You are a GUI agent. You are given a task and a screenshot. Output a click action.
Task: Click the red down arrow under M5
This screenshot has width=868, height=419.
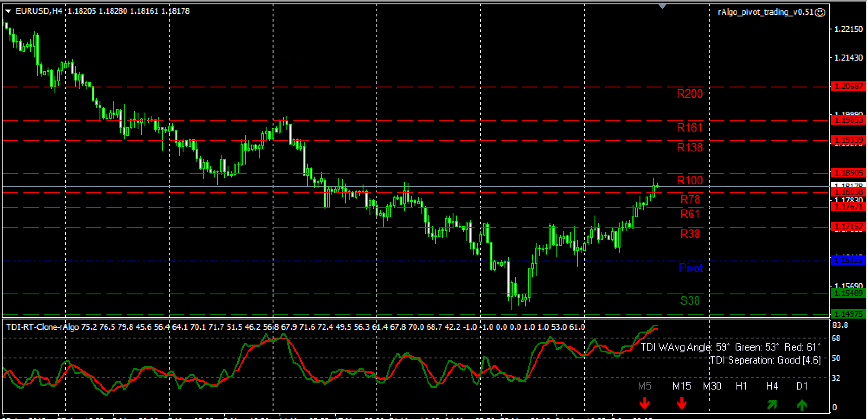coord(644,403)
